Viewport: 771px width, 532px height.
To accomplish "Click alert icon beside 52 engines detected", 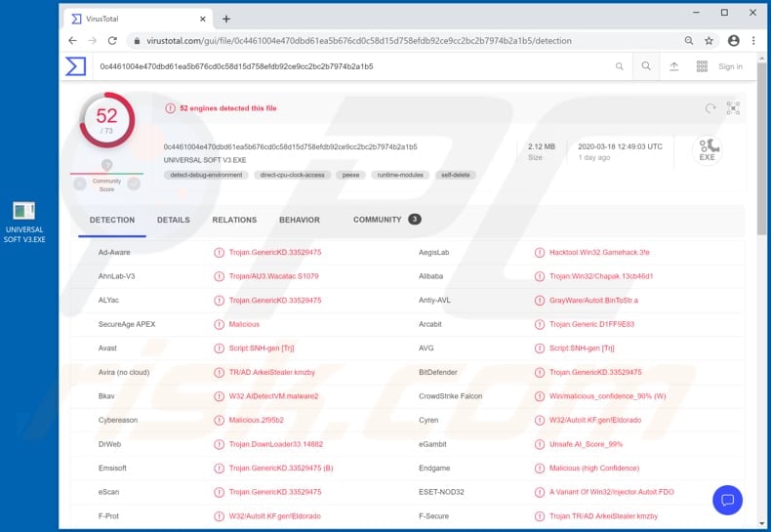I will click(170, 108).
